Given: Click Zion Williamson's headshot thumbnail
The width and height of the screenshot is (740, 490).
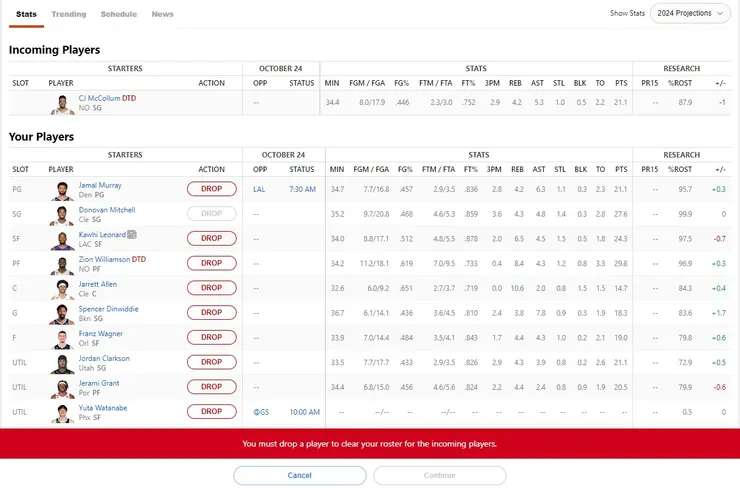Looking at the screenshot, I should tap(62, 265).
